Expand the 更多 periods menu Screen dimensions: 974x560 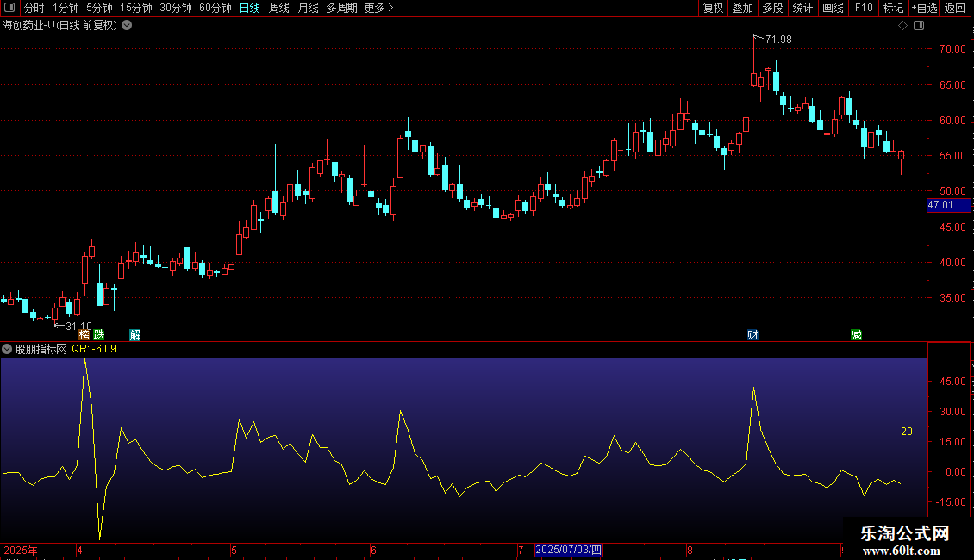click(378, 8)
